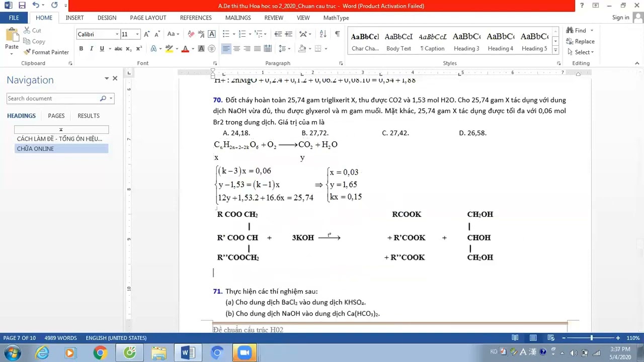Viewport: 644px width, 362px height.
Task: Open bullets list dropdown
Action: click(x=234, y=34)
